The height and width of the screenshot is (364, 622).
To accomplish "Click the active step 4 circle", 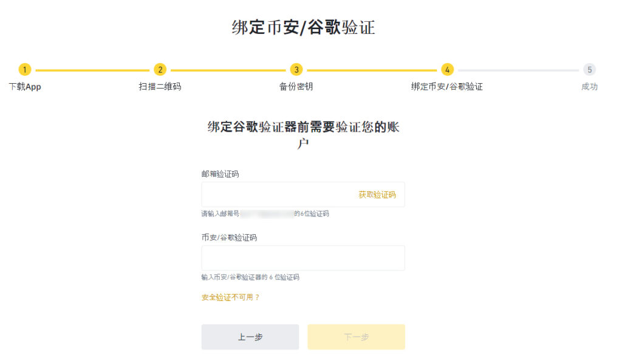I will [447, 70].
